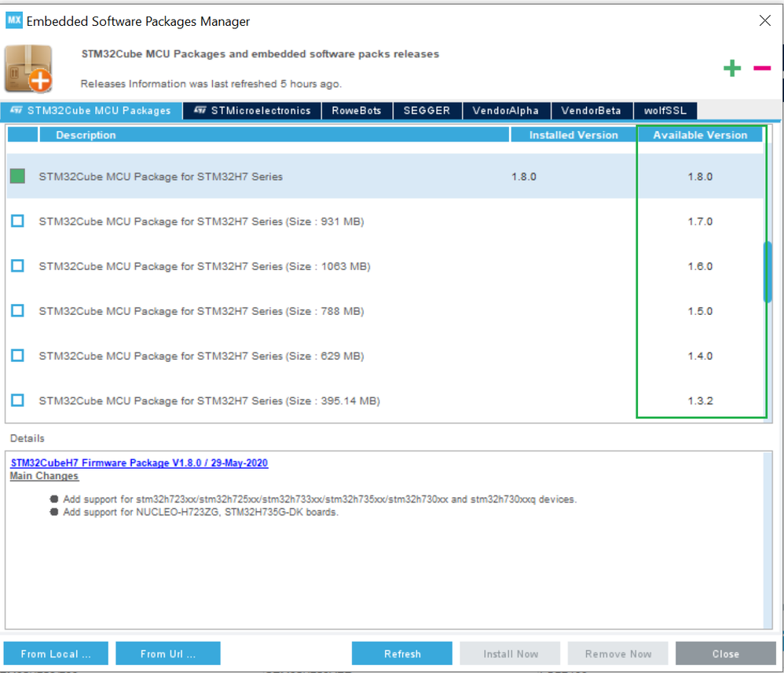The width and height of the screenshot is (784, 673).
Task: Check the box for the 931 MB package
Action: click(x=17, y=221)
